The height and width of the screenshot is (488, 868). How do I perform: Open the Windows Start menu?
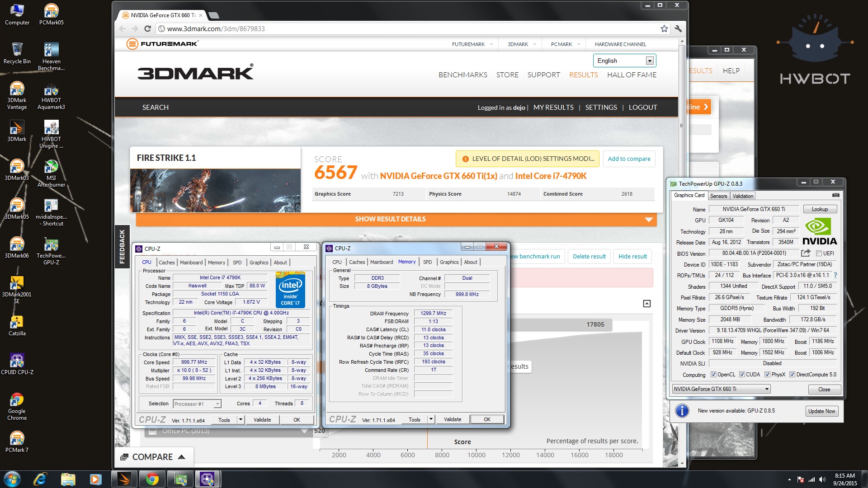(x=12, y=479)
